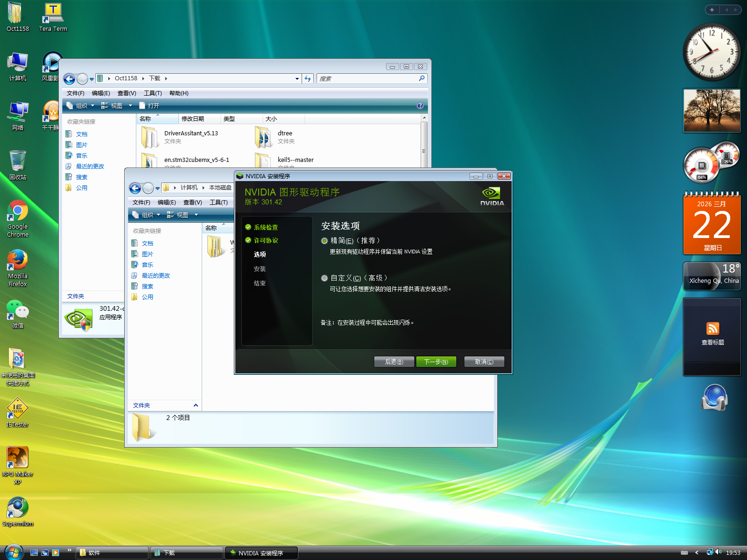The image size is (747, 560).
Task: Select the 自定义 (Custom) install option
Action: pos(324,278)
